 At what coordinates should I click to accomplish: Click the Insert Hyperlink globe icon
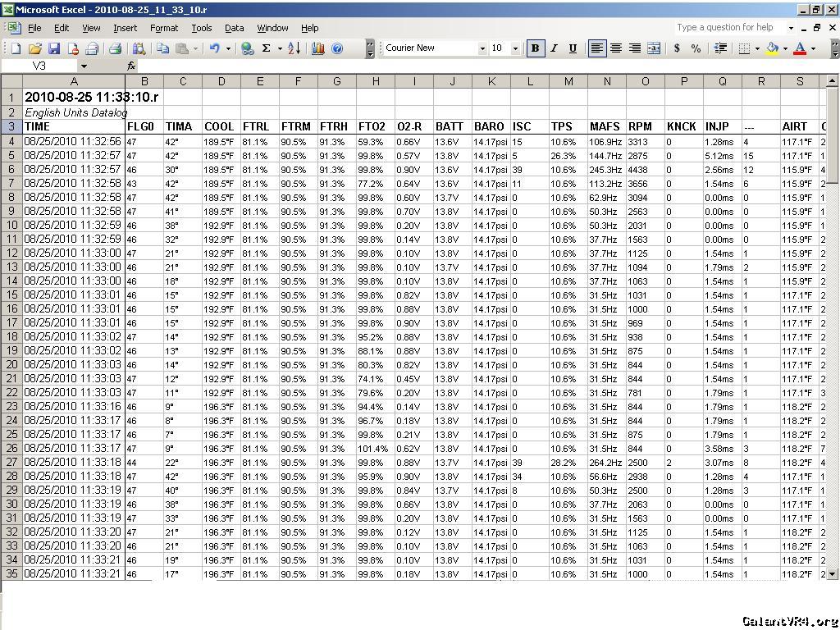[247, 48]
